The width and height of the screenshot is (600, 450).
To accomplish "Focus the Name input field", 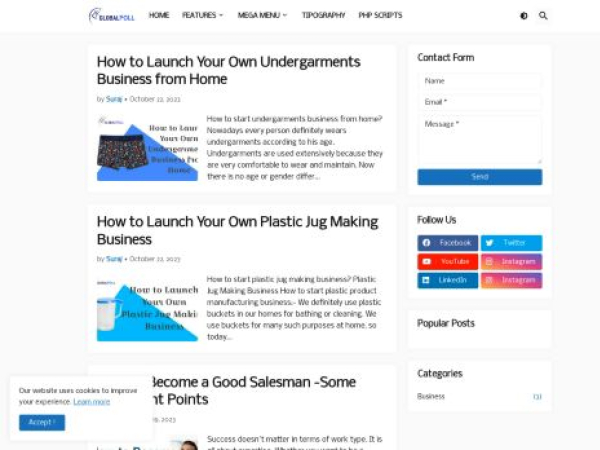I will click(480, 81).
